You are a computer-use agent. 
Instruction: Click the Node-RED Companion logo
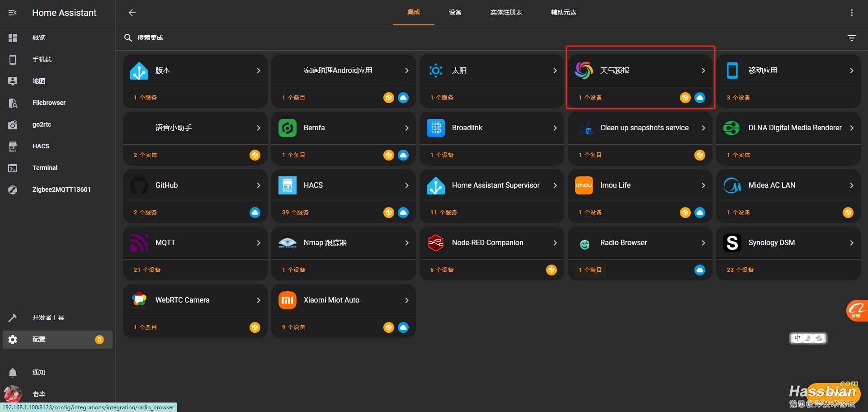pyautogui.click(x=436, y=243)
